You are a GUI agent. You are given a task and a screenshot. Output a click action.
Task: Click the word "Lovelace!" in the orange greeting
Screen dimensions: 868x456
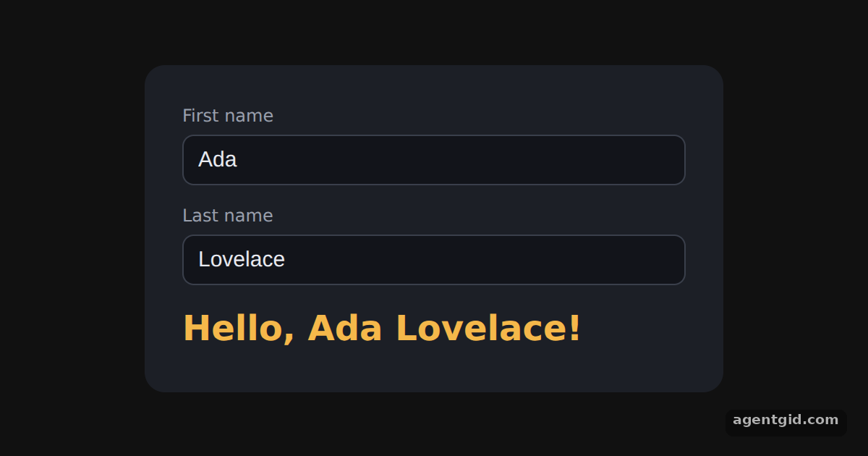click(488, 328)
